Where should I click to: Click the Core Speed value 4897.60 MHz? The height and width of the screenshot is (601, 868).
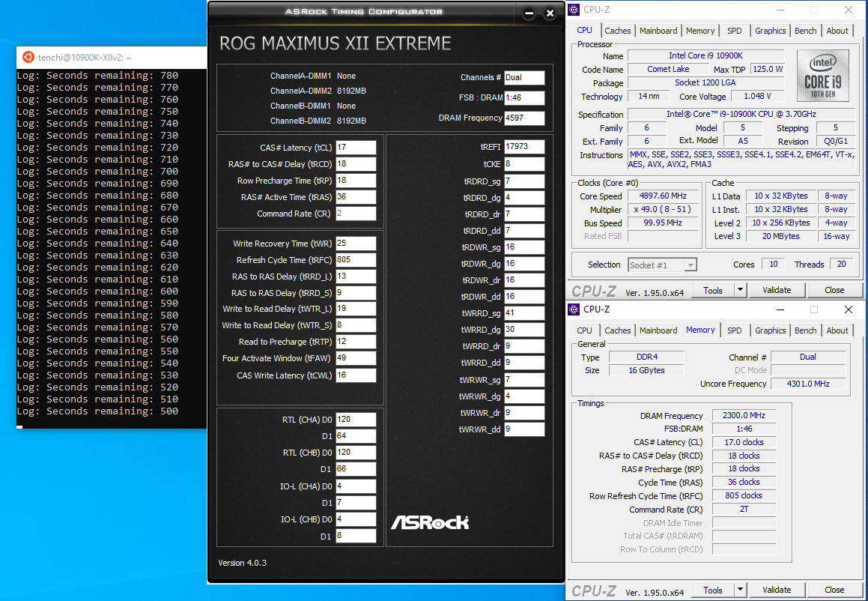[663, 196]
